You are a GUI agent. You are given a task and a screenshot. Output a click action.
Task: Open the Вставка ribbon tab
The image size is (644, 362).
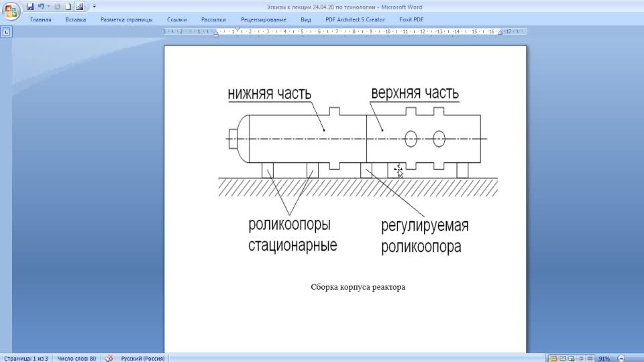coord(76,19)
